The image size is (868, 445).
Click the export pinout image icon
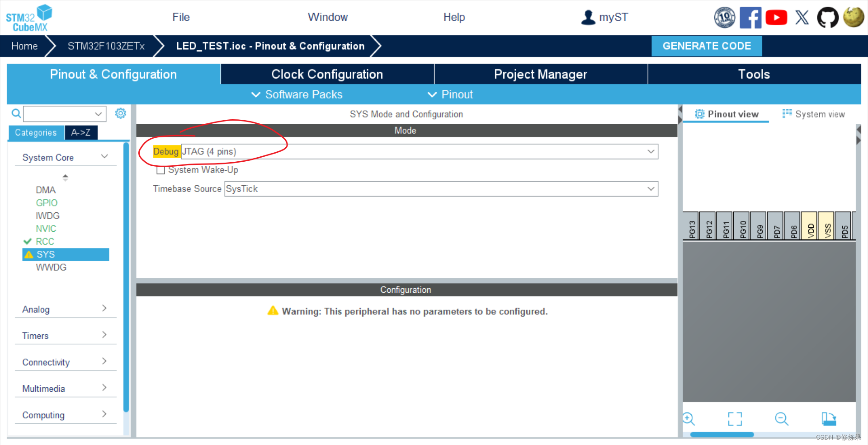pos(829,419)
